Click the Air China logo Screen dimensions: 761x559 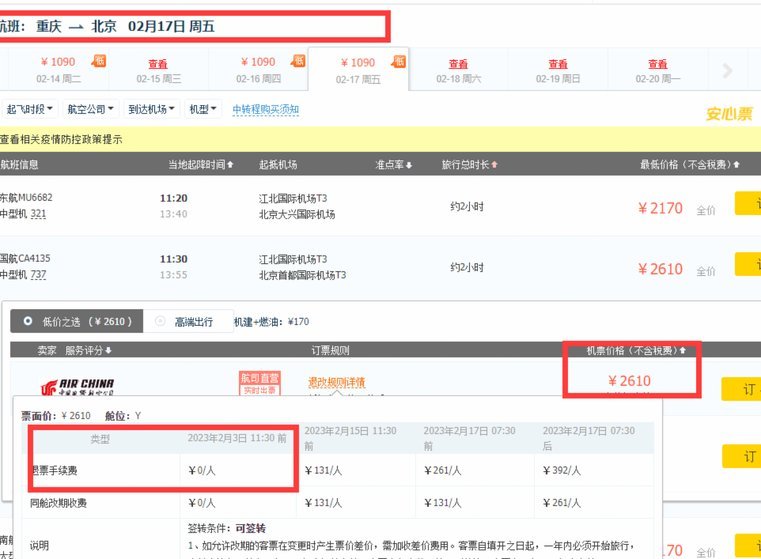click(78, 387)
